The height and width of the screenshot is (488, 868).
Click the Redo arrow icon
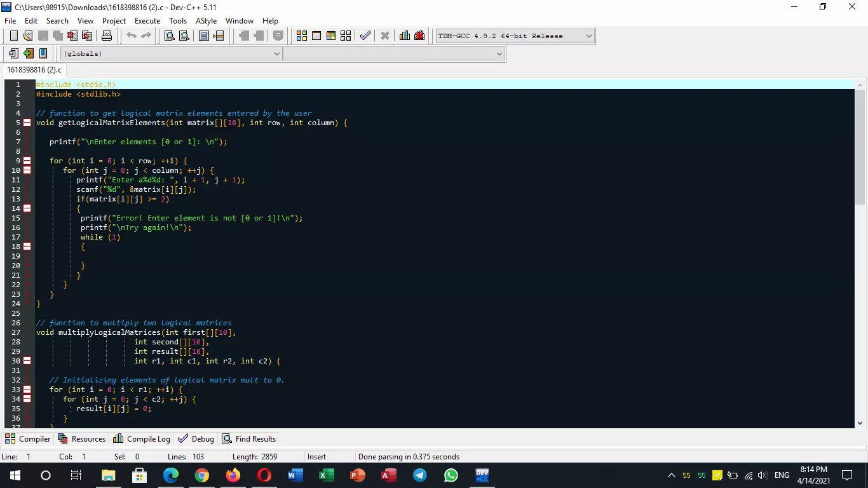(146, 36)
